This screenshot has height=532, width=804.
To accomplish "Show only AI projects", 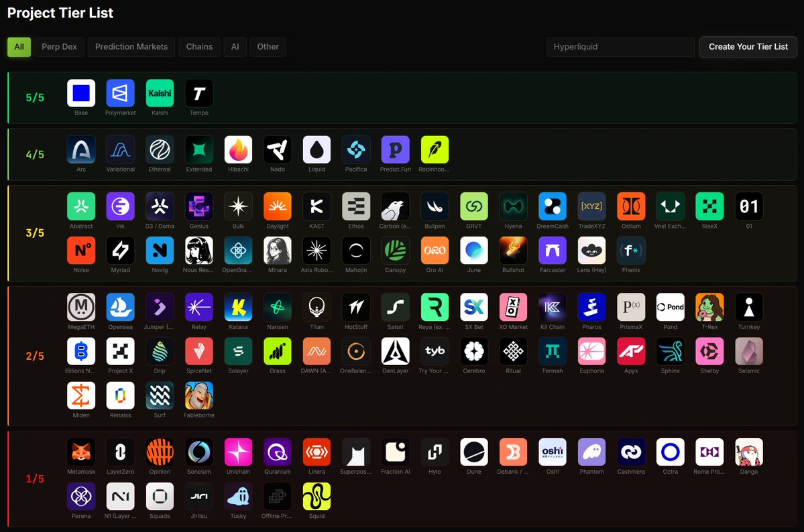I will (235, 47).
